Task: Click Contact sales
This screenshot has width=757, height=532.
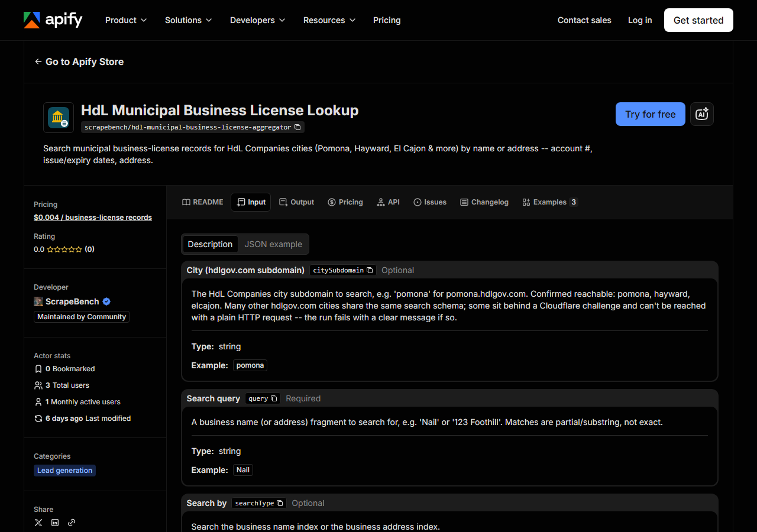Action: 584,20
